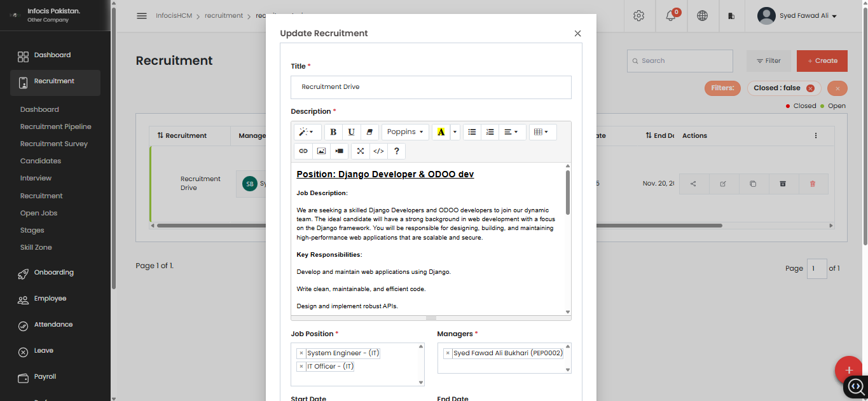Close the Update Recruitment dialog

(577, 34)
